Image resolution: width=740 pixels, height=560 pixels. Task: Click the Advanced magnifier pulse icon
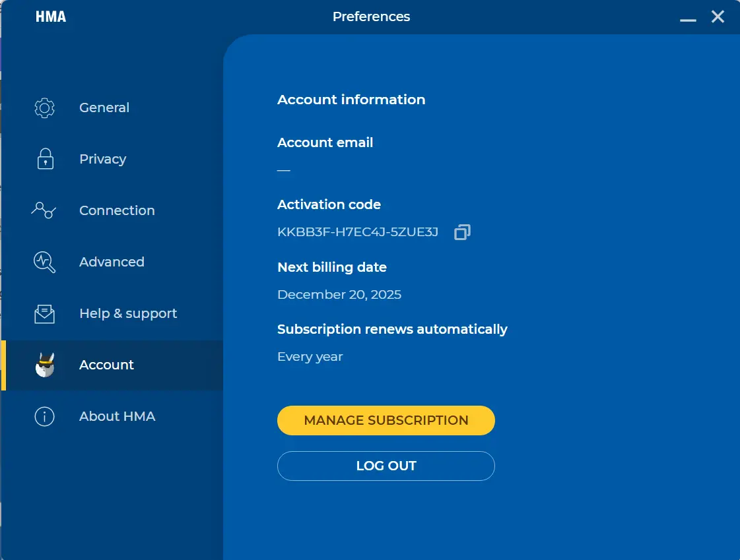(44, 262)
